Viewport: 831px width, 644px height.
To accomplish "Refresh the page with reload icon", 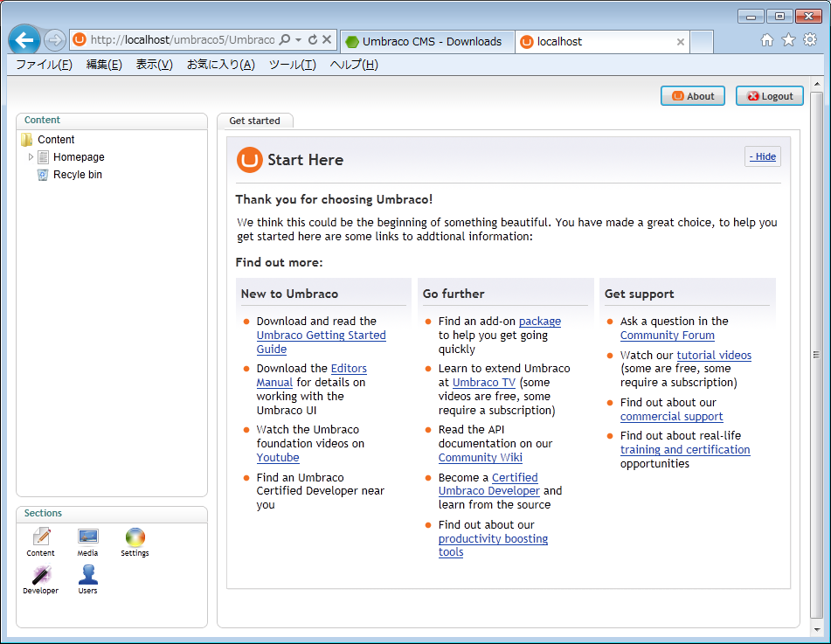I will 313,40.
